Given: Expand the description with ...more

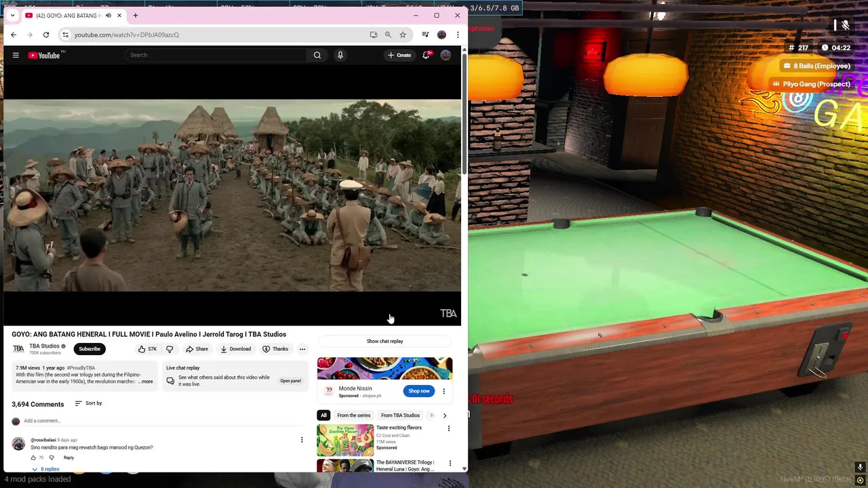Looking at the screenshot, I should tap(145, 382).
